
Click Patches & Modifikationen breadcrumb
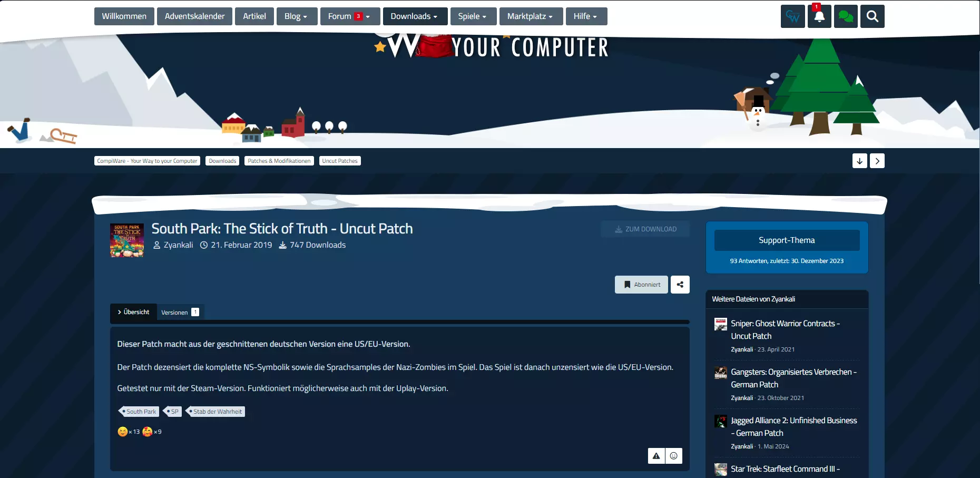pyautogui.click(x=279, y=161)
